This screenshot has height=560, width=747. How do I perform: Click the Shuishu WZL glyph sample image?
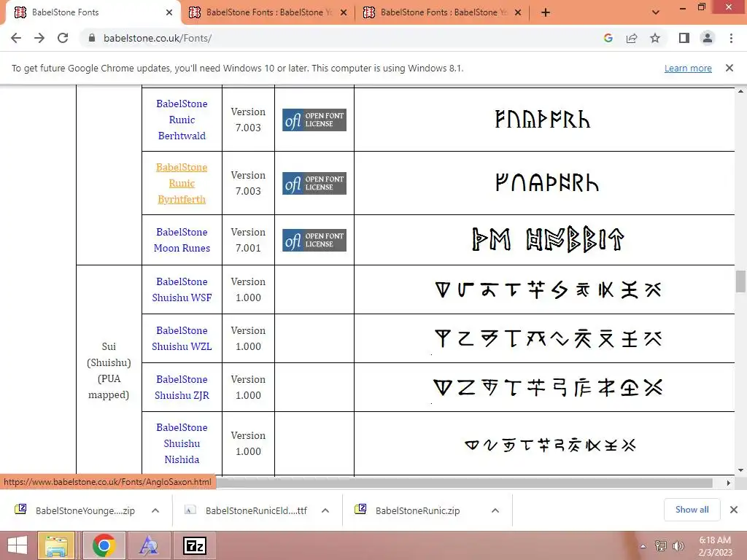[x=549, y=338]
